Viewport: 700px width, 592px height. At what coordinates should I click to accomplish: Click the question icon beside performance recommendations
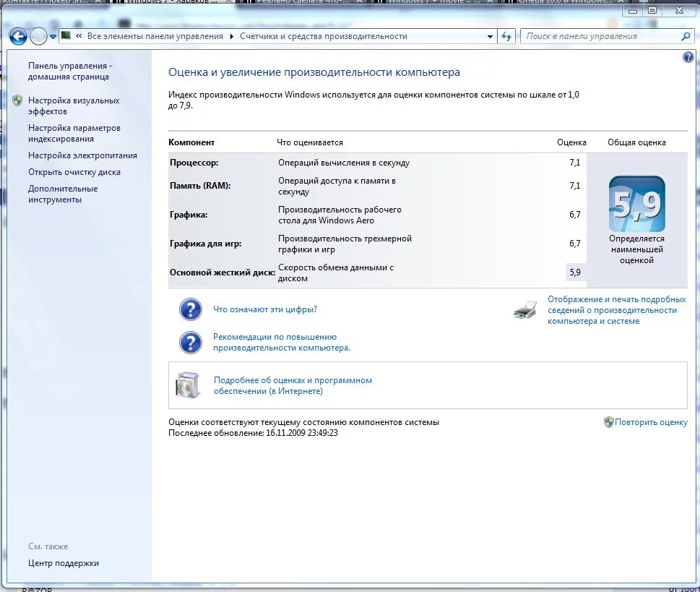[x=191, y=342]
